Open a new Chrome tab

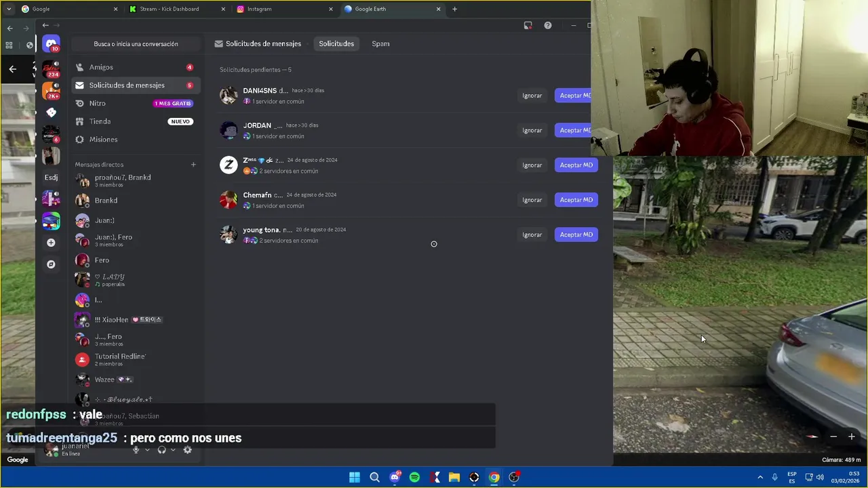(454, 9)
